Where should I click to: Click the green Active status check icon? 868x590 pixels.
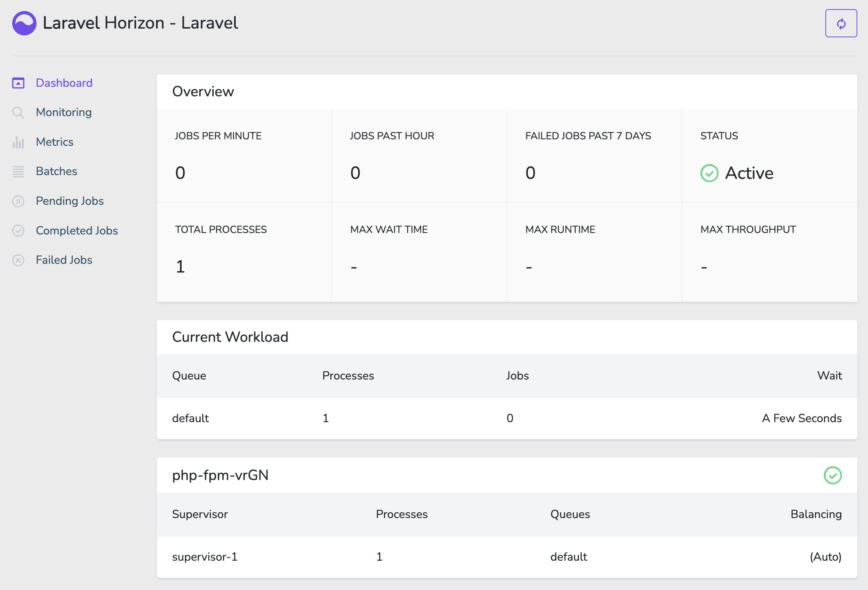pos(709,173)
